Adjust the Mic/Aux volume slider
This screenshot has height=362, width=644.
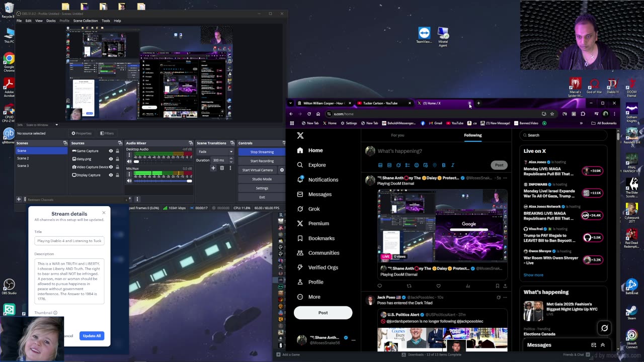pos(163,180)
